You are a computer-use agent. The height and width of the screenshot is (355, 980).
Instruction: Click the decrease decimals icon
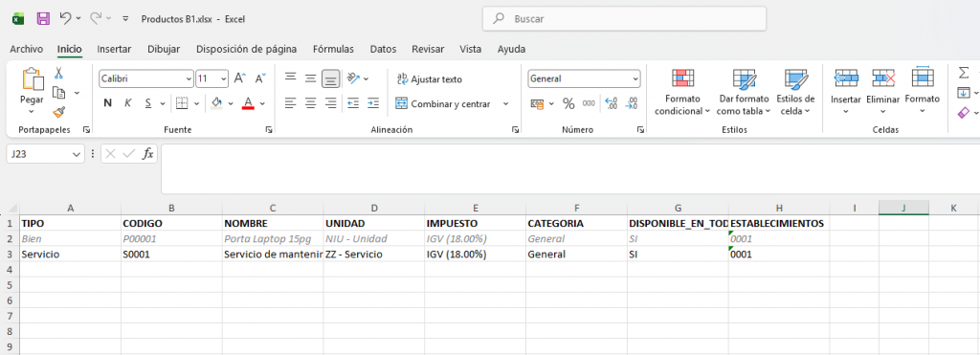coord(632,103)
